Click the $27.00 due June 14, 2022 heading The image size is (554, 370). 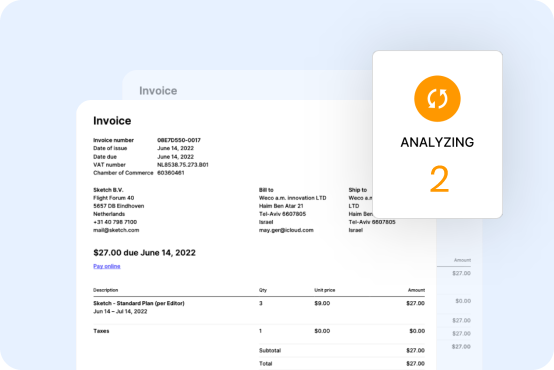click(x=144, y=253)
